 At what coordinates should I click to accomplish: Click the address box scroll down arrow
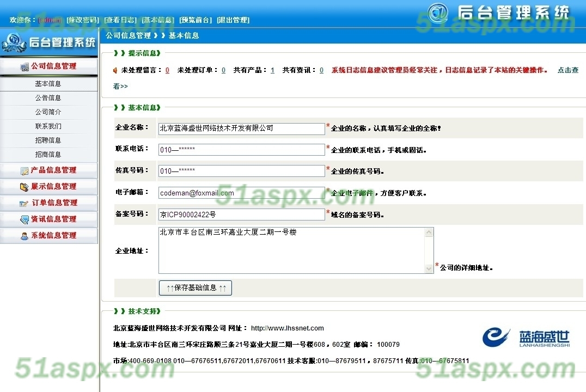(429, 268)
